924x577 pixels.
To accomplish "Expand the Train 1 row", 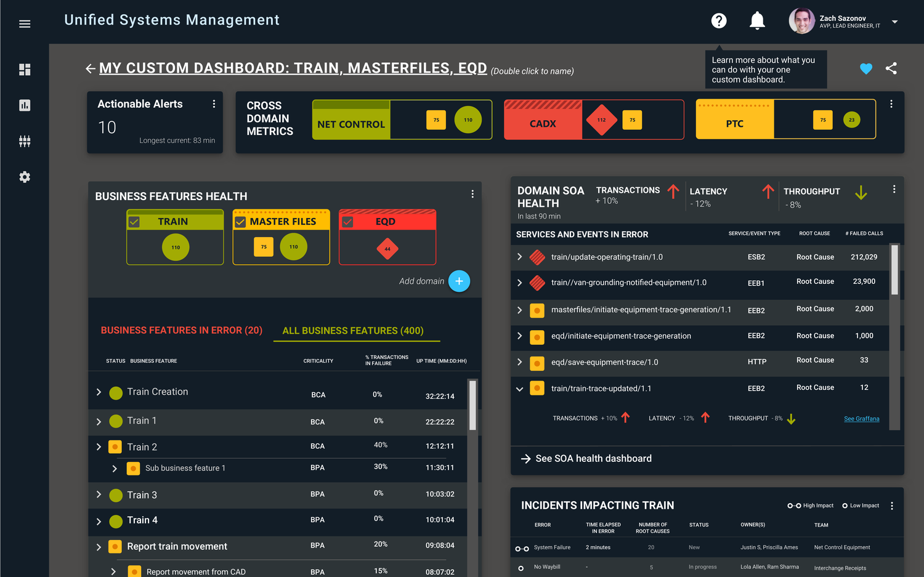I will coord(99,422).
